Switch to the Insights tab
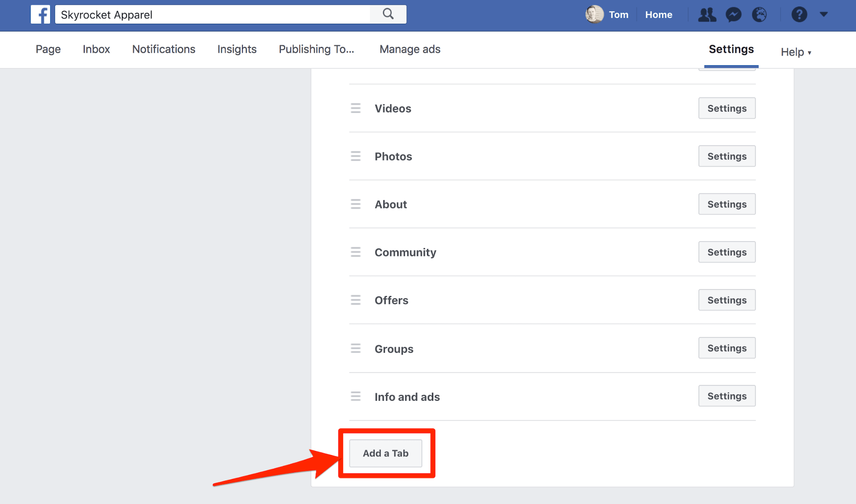This screenshot has width=856, height=504. point(237,49)
